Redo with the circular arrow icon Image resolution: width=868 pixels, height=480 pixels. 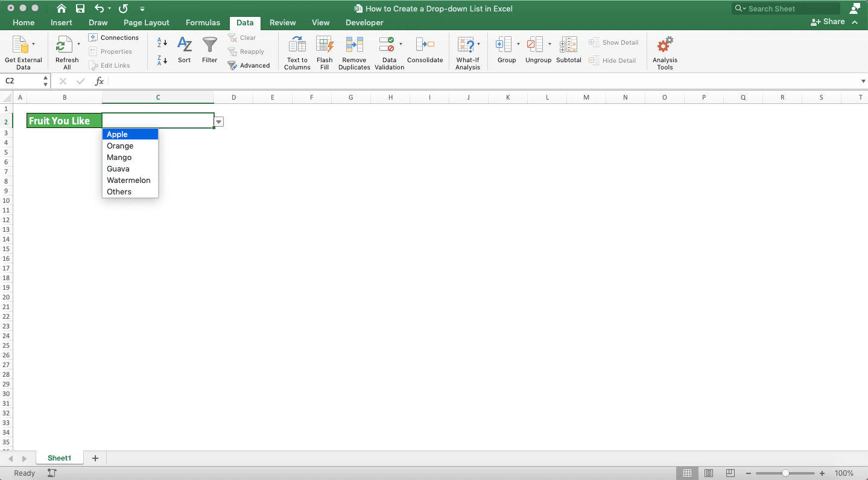tap(124, 8)
